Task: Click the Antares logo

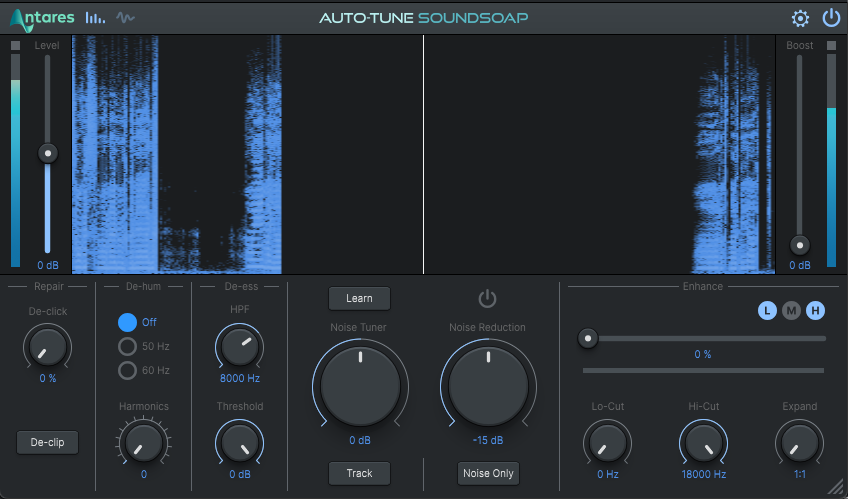Action: pyautogui.click(x=42, y=19)
